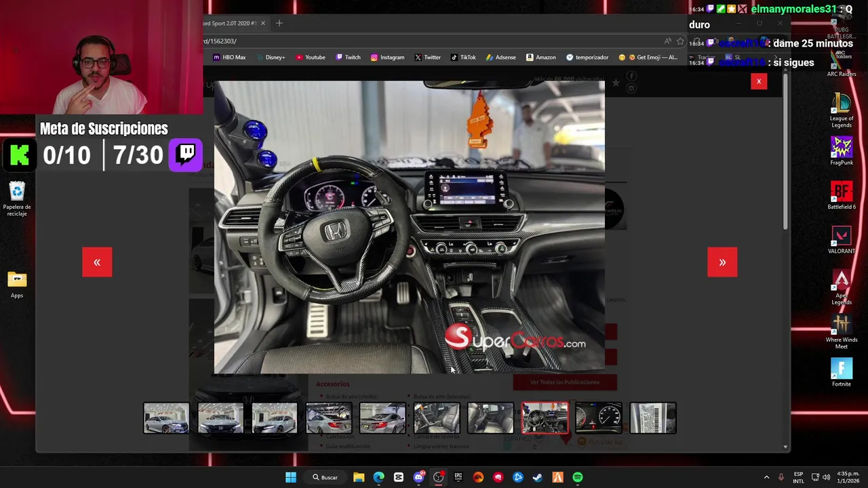This screenshot has width=868, height=488.
Task: Go to the next photo with the » arrow
Action: tap(722, 262)
